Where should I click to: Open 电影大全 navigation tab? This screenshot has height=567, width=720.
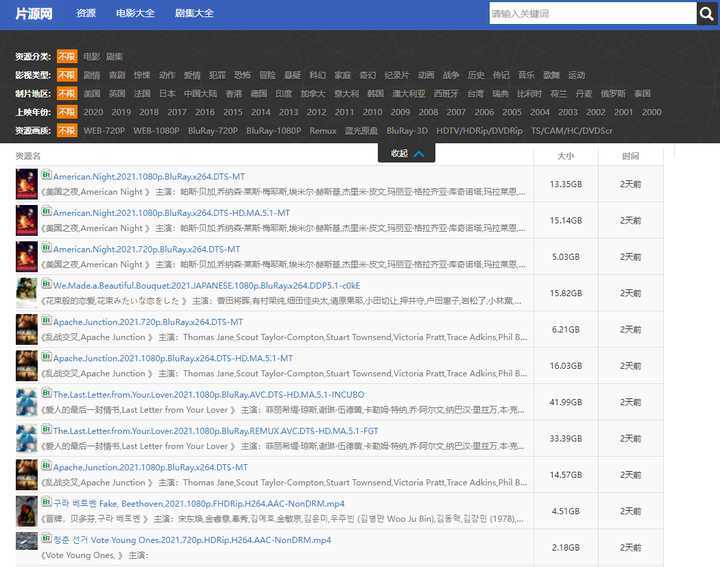[135, 13]
